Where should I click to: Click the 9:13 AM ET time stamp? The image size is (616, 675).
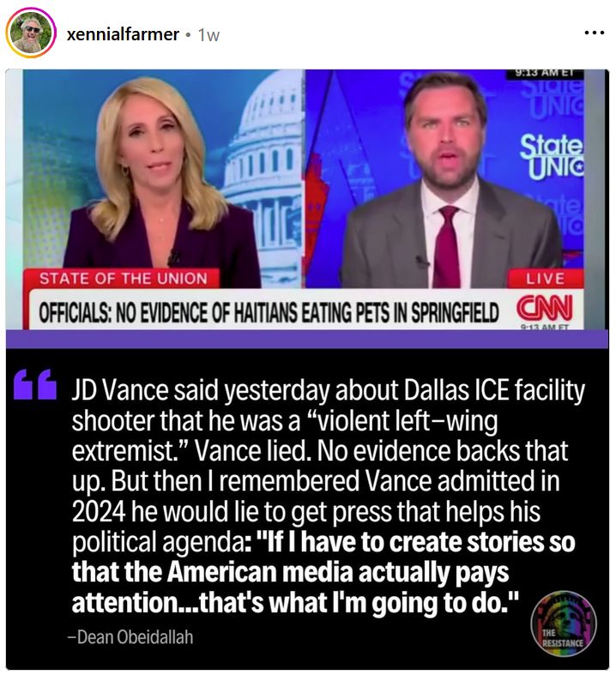pyautogui.click(x=545, y=74)
